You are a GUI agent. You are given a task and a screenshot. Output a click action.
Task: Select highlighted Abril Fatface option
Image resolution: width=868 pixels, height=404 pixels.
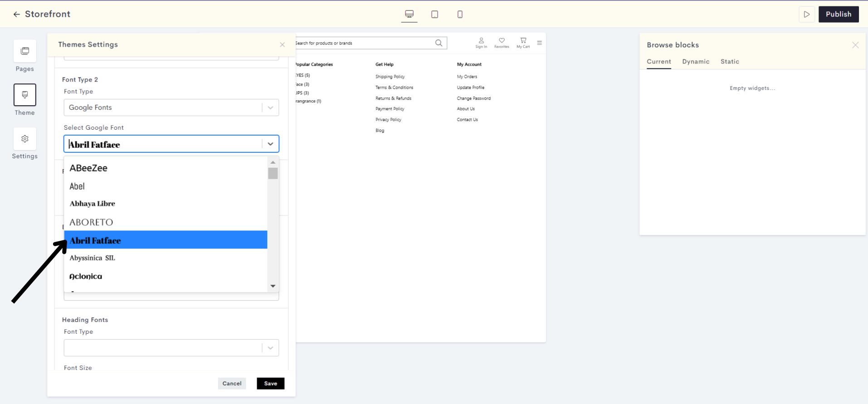point(166,240)
